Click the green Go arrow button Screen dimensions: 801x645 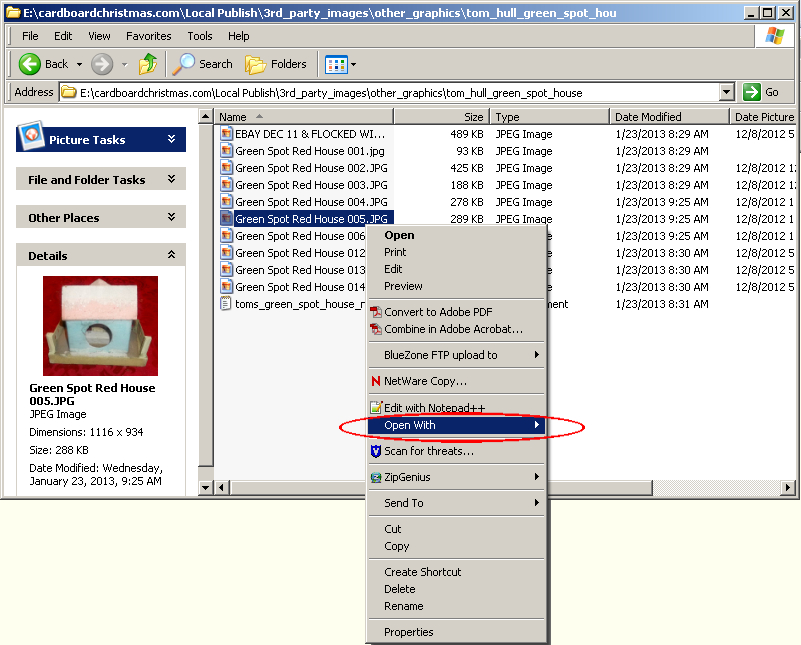pyautogui.click(x=762, y=92)
